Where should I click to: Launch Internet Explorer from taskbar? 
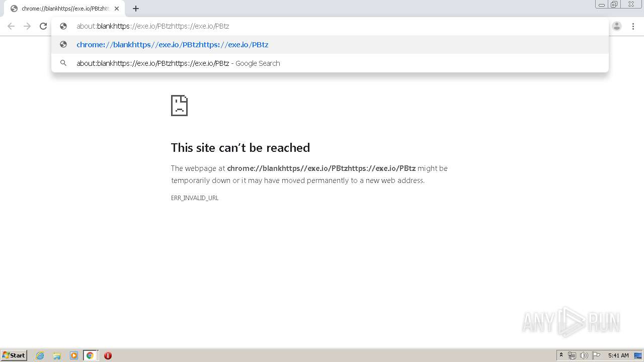(x=40, y=355)
